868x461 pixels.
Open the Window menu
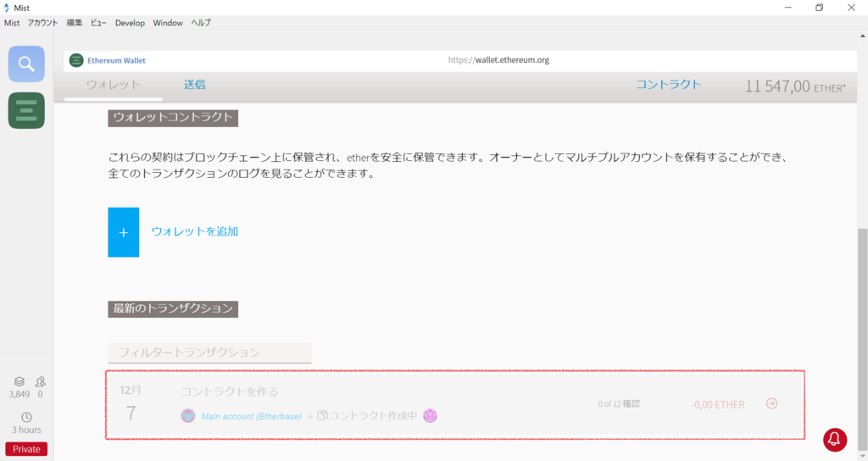pyautogui.click(x=168, y=23)
